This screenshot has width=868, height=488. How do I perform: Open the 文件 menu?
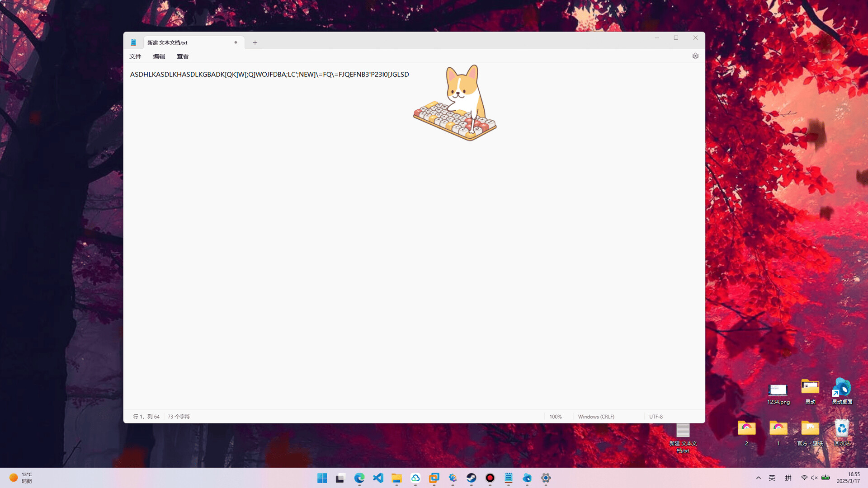point(135,56)
